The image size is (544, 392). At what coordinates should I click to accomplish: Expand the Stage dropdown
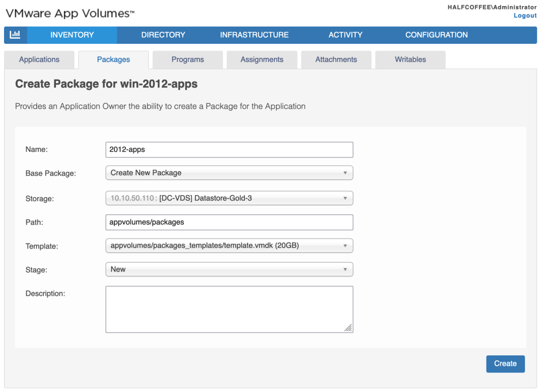(229, 269)
